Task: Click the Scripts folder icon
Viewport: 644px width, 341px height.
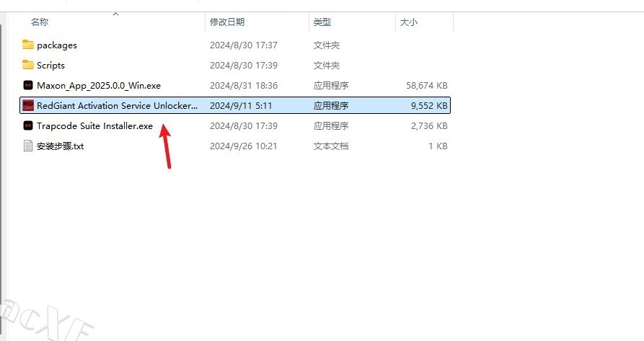Action: click(28, 65)
